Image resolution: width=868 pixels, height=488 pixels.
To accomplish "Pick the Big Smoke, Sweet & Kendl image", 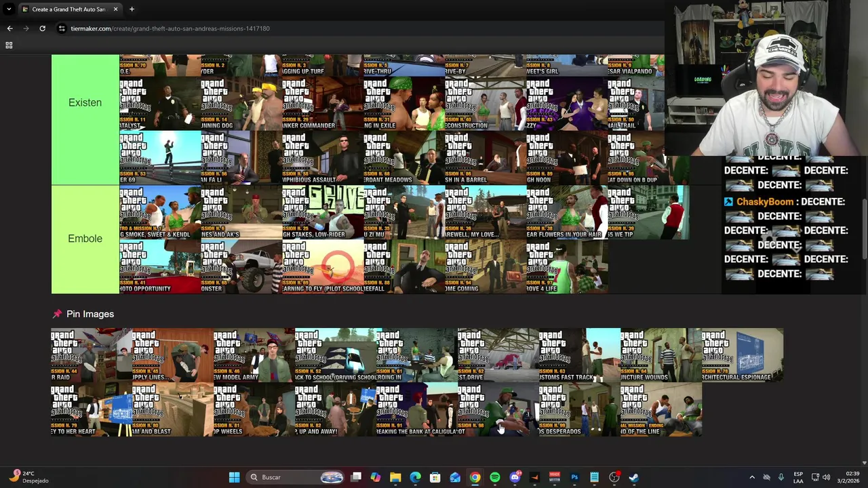I will [x=159, y=212].
